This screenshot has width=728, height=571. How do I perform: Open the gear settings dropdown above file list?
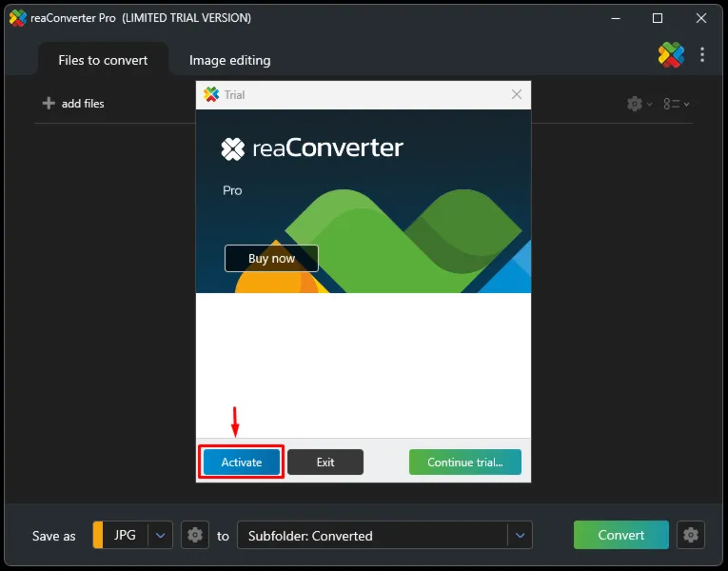tap(639, 104)
